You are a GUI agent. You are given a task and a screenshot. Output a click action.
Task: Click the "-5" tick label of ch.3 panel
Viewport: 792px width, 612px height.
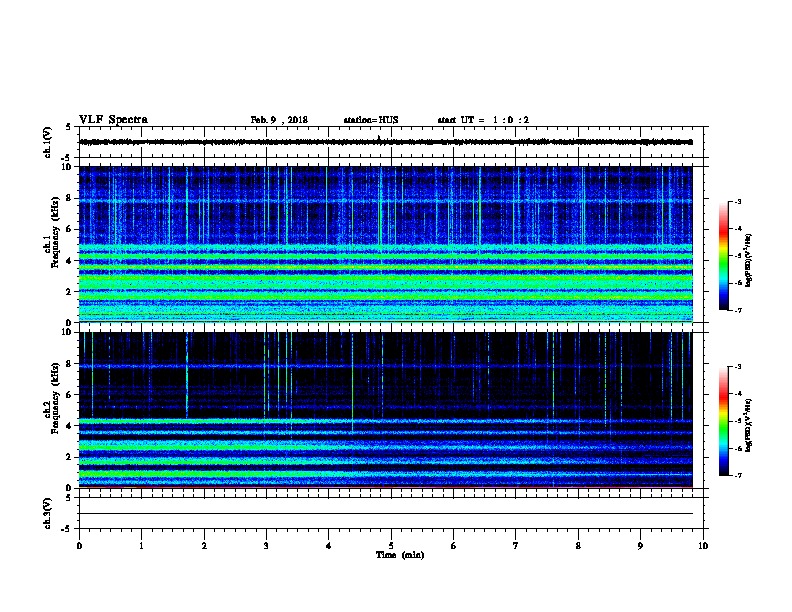tap(67, 529)
